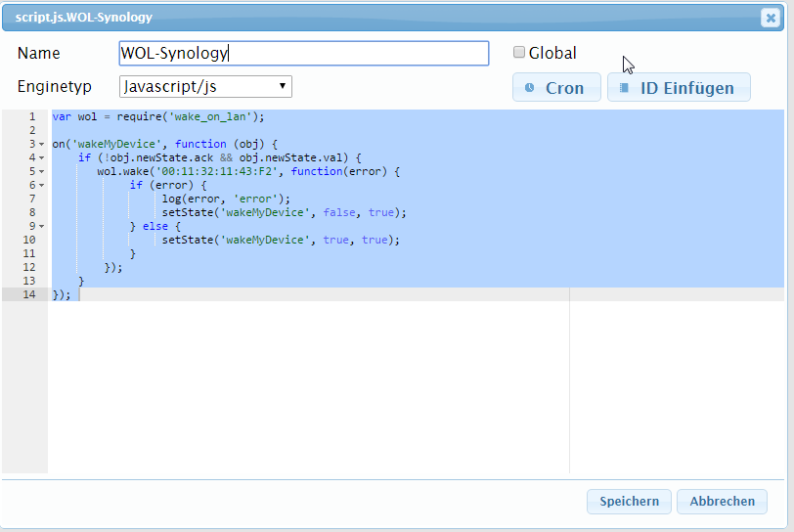Cancel with the Abbrechen button
This screenshot has height=532, width=794.
point(722,501)
